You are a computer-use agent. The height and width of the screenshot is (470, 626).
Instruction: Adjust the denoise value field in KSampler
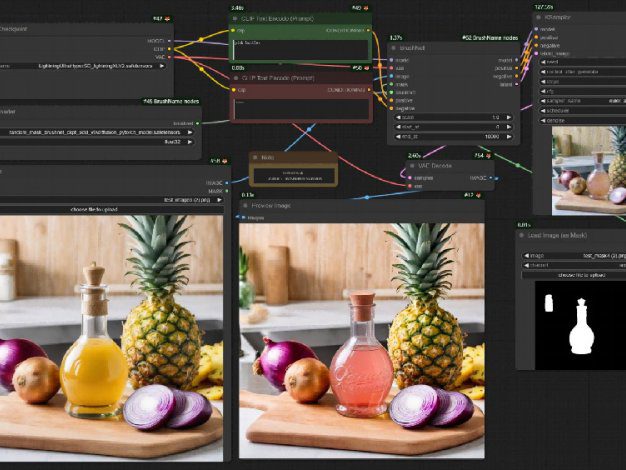tap(584, 120)
